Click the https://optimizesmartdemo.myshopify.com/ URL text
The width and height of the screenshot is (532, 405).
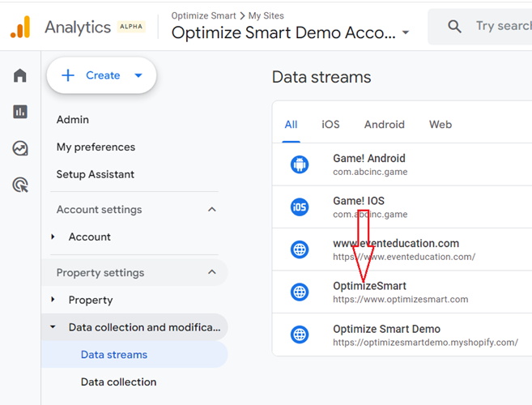(425, 343)
